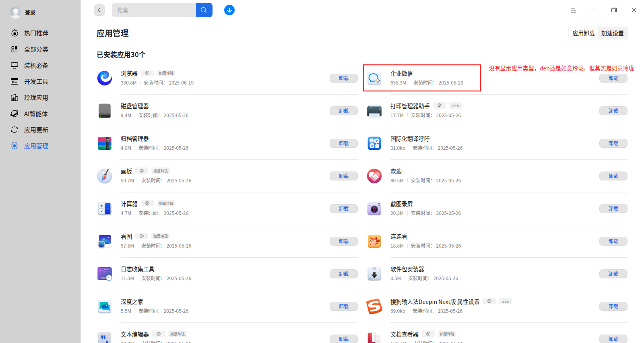Click the 浏览器 app icon
Image resolution: width=644 pixels, height=343 pixels.
105,78
